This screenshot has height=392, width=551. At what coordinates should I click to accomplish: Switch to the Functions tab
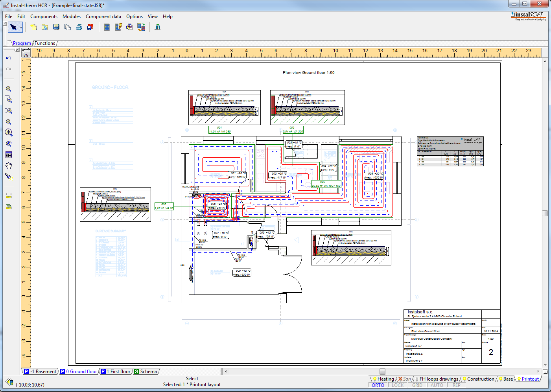[x=45, y=43]
